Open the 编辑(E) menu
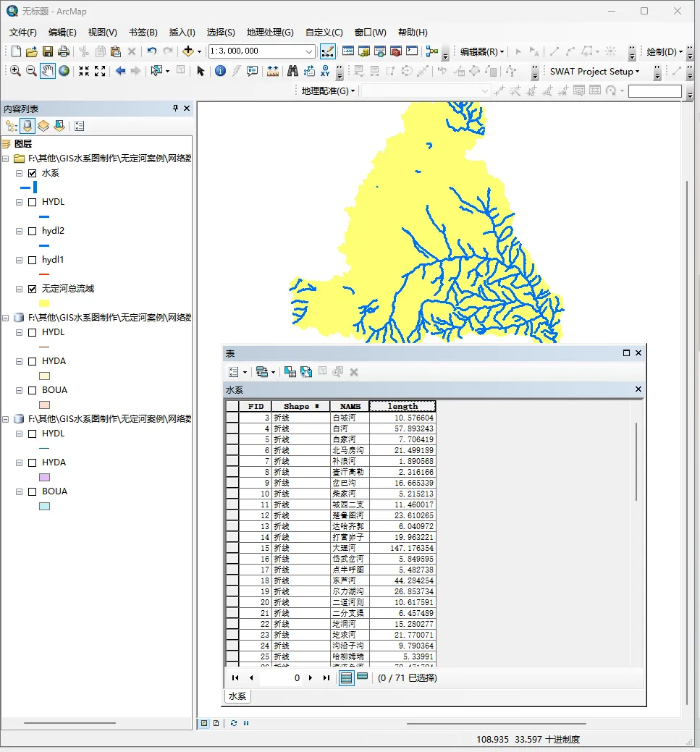 click(62, 32)
